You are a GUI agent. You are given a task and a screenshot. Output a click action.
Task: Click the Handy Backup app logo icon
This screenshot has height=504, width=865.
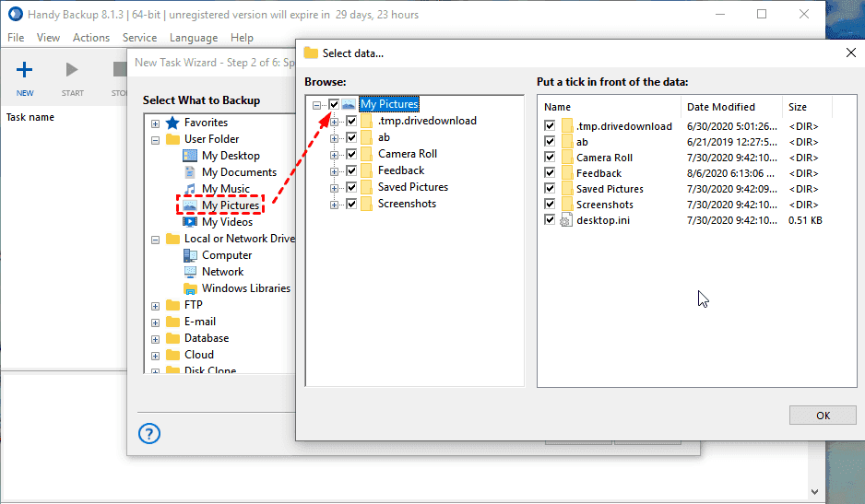click(x=16, y=15)
